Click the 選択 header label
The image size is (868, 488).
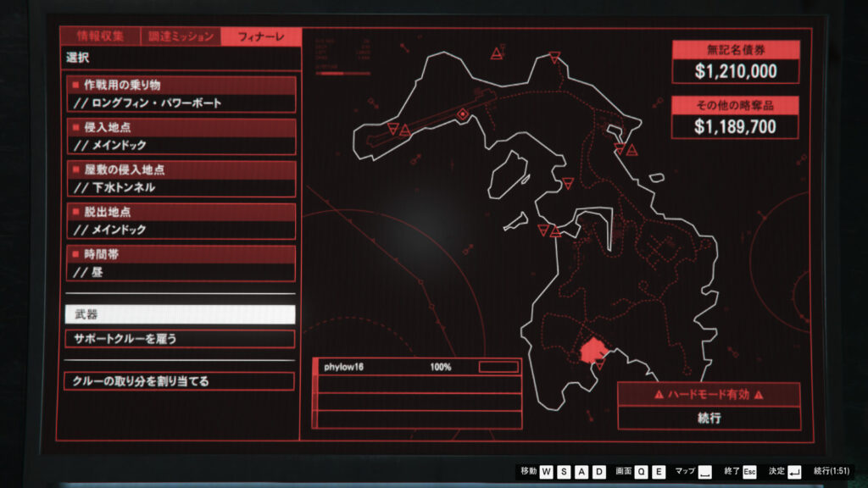(x=77, y=58)
